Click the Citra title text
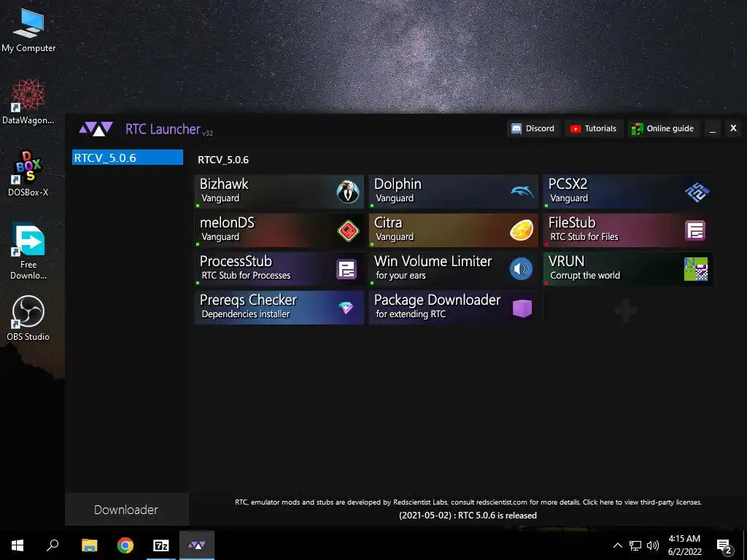Viewport: 747px width, 560px height. coord(388,222)
